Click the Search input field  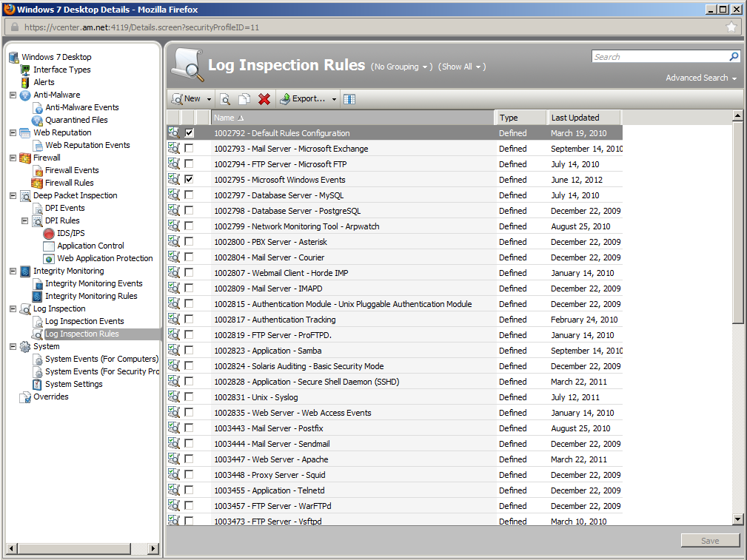click(x=660, y=57)
